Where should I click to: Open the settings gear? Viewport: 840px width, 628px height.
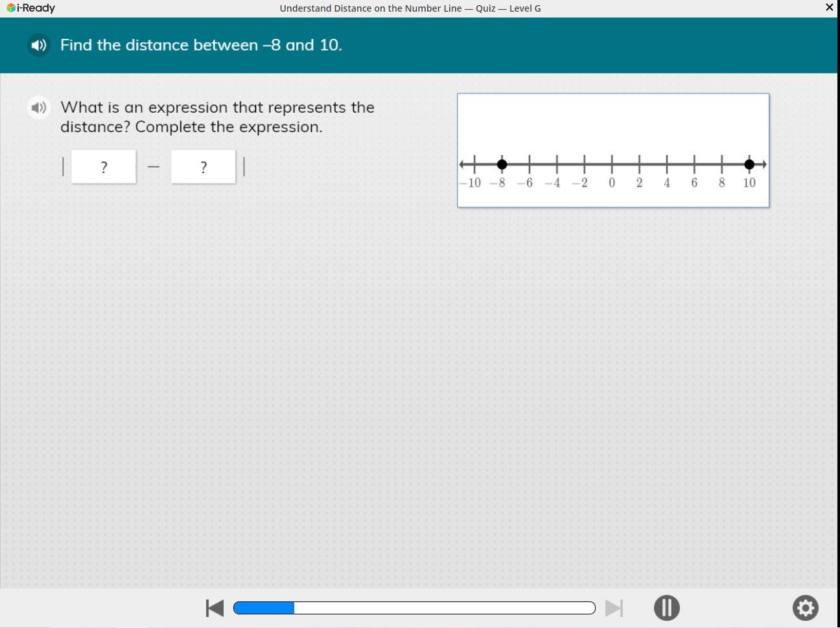coord(805,608)
